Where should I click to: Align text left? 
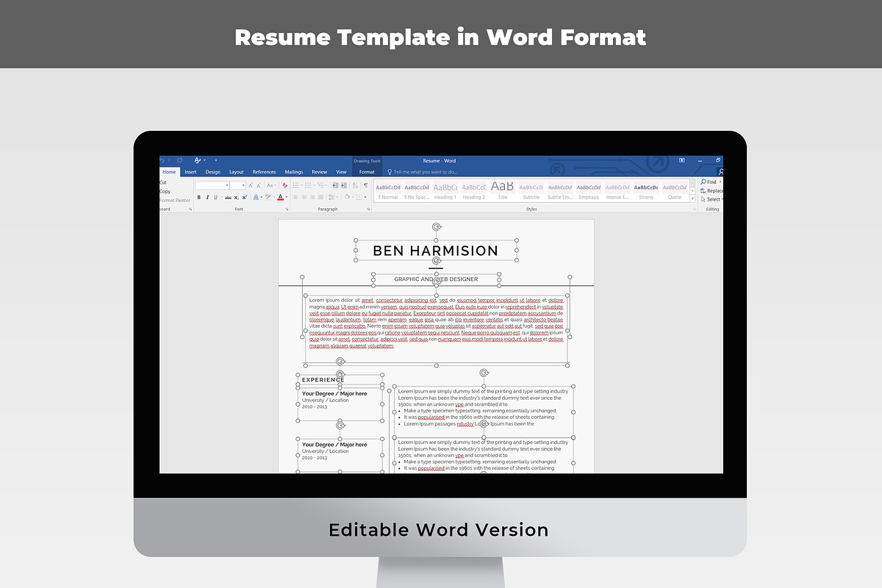click(295, 197)
